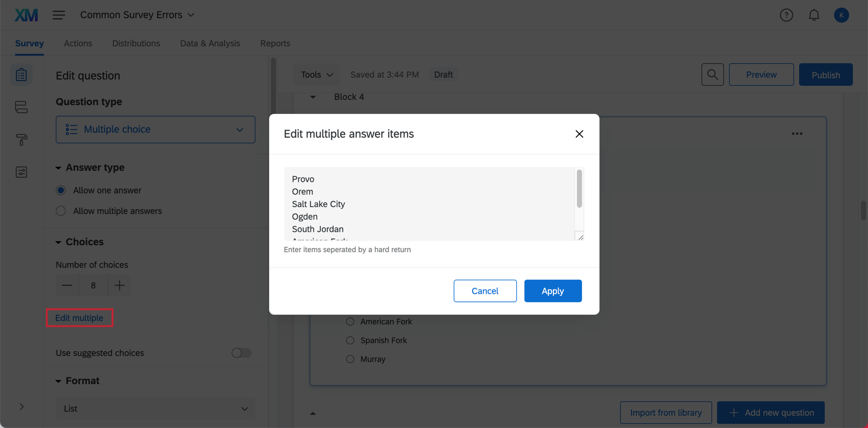Viewport: 868px width, 428px height.
Task: Collapse Block 4 with its arrow
Action: (313, 97)
